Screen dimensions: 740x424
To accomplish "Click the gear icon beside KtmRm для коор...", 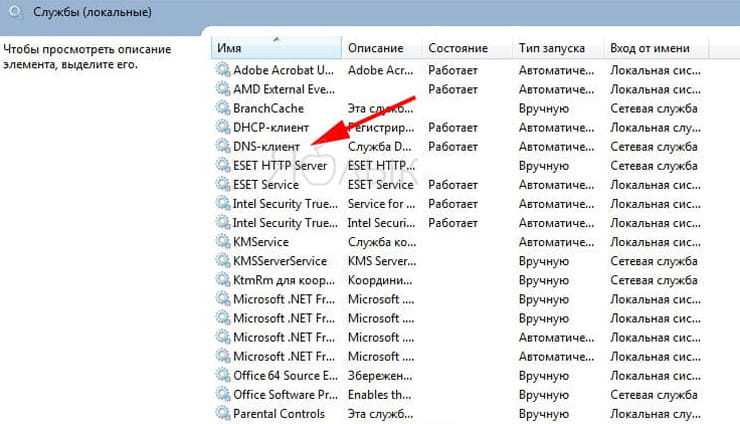I will coord(223,280).
